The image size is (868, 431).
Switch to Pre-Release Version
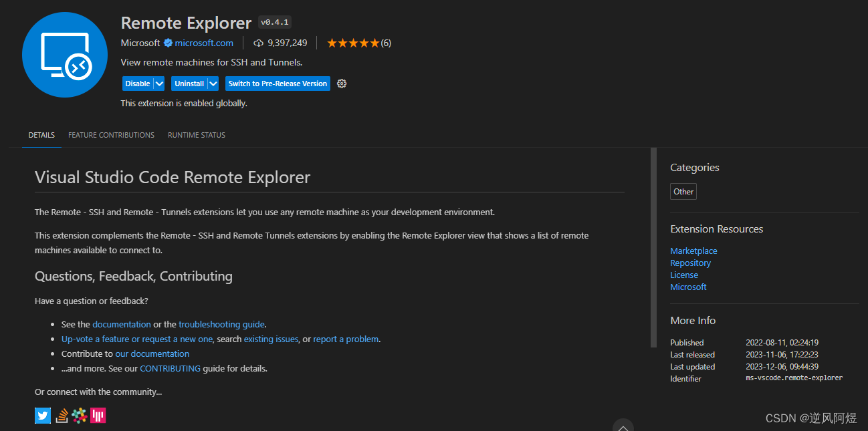coord(278,84)
